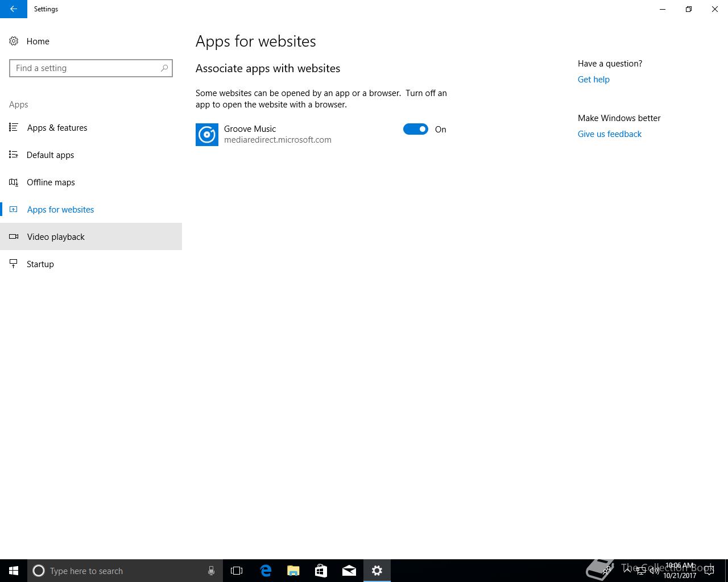Click the Cortana circle icon
Viewport: 728px width, 582px height.
point(39,571)
